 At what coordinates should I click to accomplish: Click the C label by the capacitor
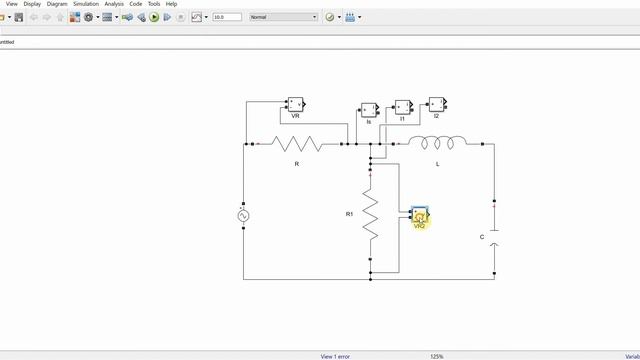click(482, 237)
